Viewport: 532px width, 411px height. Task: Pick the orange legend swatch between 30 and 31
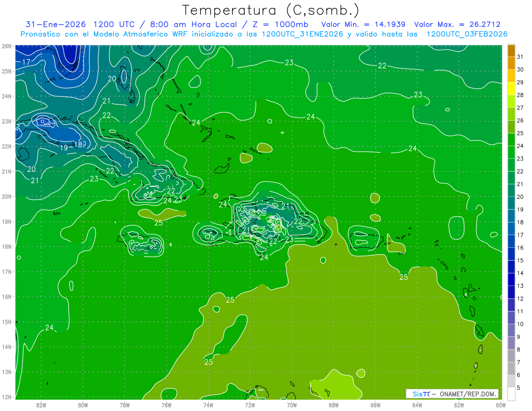pos(511,63)
